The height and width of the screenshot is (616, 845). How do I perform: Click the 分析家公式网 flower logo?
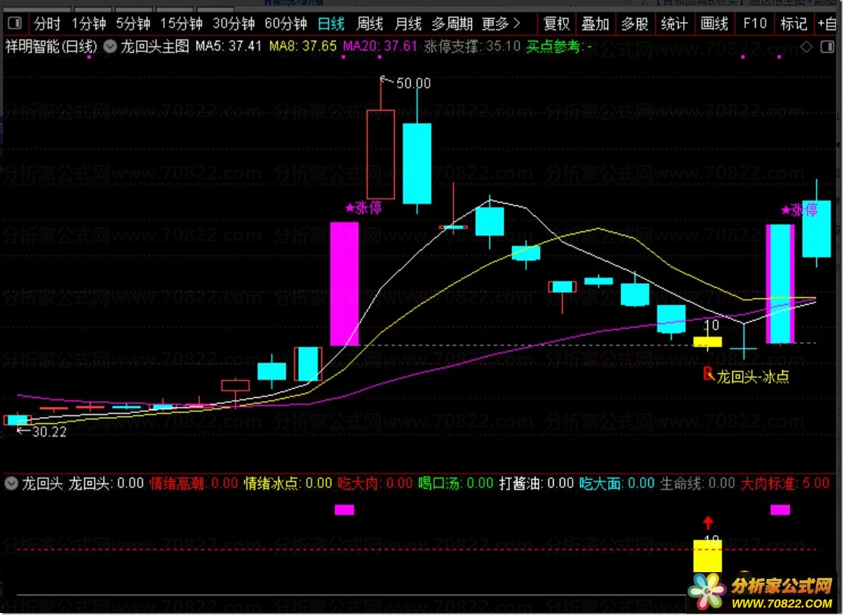click(707, 592)
